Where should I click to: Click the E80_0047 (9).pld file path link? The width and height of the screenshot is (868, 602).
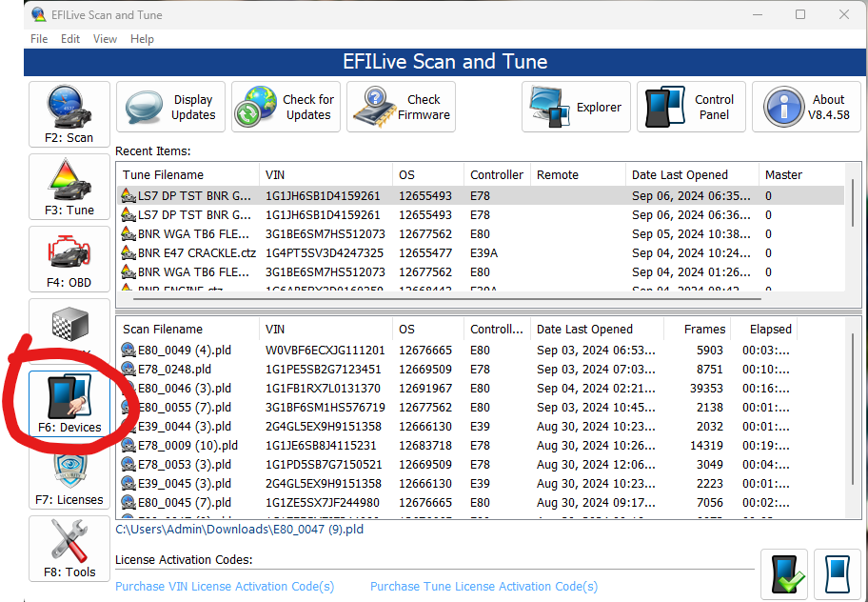(239, 530)
